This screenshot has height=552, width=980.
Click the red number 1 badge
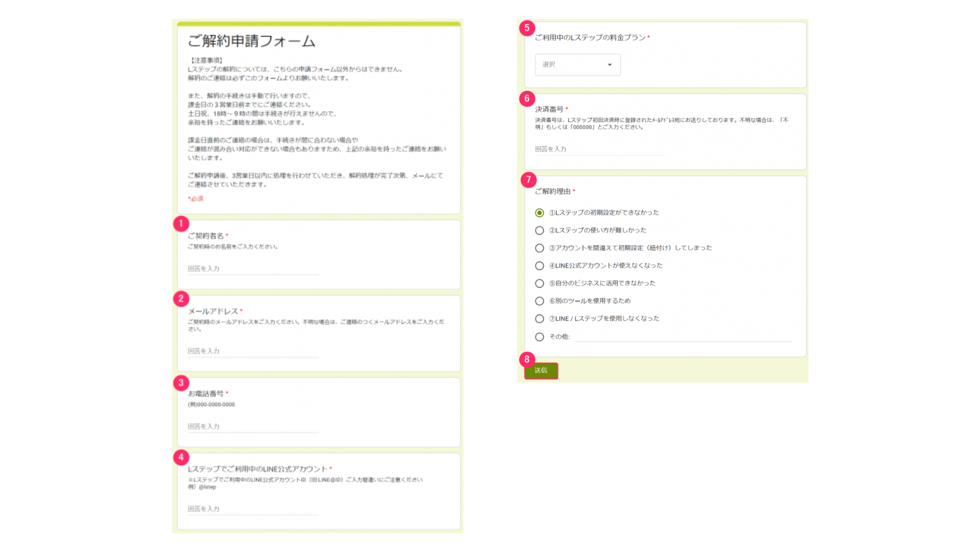[181, 224]
